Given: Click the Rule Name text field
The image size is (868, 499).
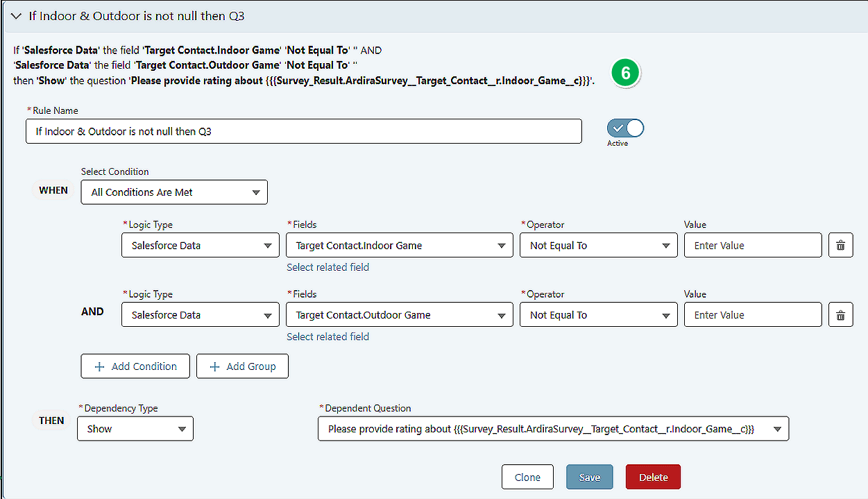Looking at the screenshot, I should 303,131.
